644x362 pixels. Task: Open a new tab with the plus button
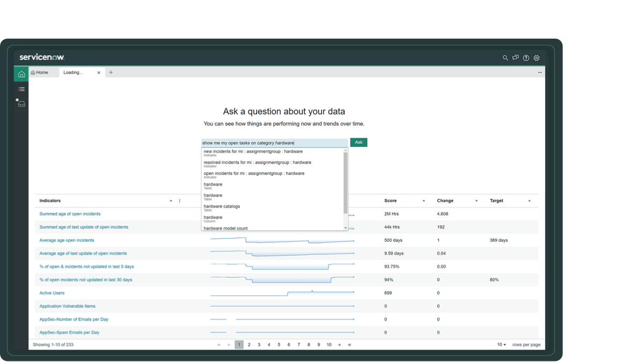click(x=111, y=72)
